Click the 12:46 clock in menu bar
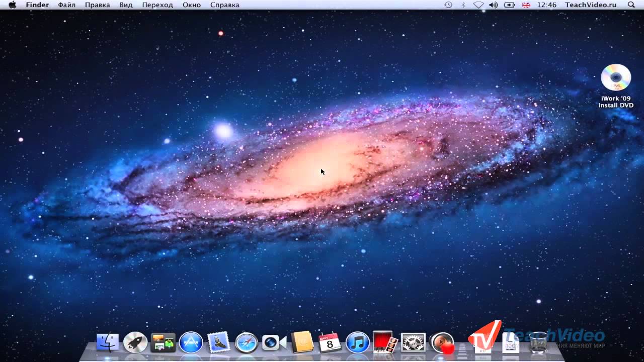 [547, 5]
